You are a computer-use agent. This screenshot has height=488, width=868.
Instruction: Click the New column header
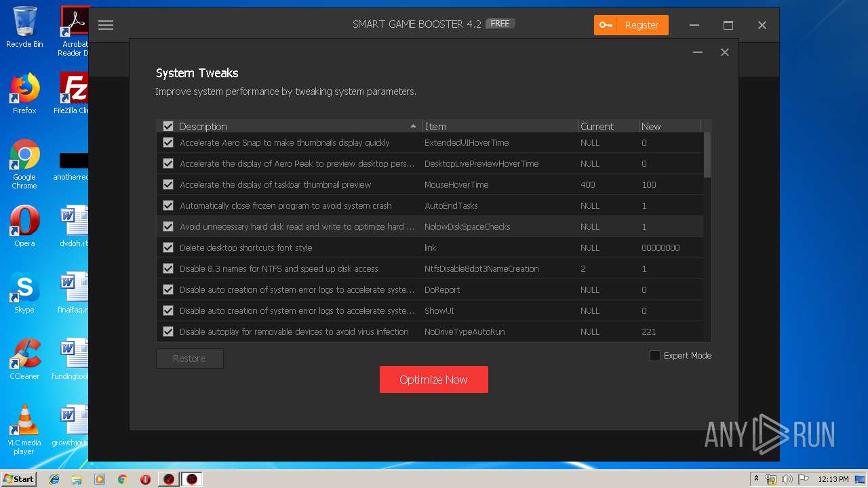(x=670, y=127)
